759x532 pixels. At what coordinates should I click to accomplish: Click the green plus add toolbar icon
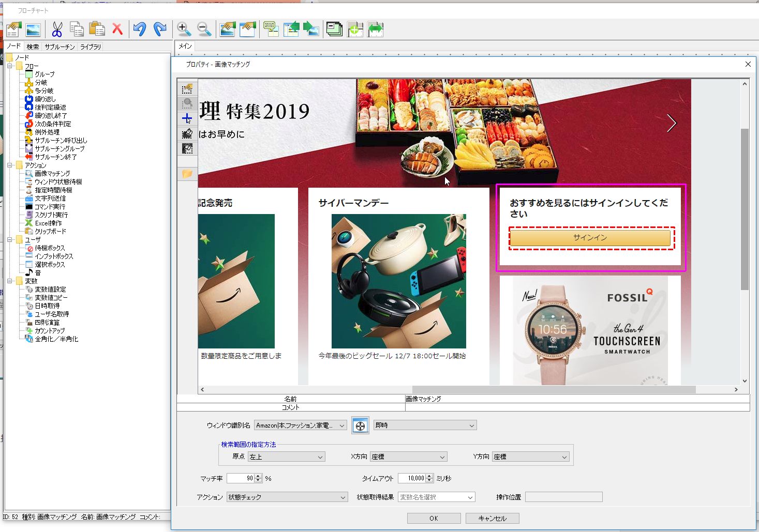click(355, 29)
